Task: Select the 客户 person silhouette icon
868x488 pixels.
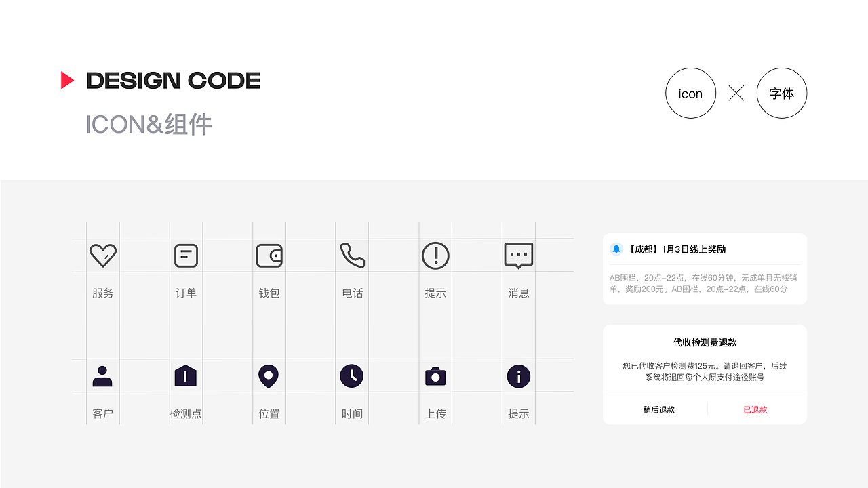Action: point(102,376)
